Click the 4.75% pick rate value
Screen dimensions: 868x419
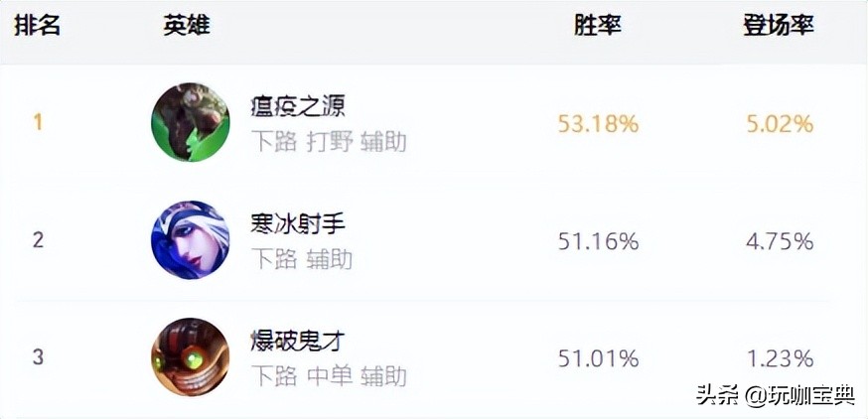(780, 241)
